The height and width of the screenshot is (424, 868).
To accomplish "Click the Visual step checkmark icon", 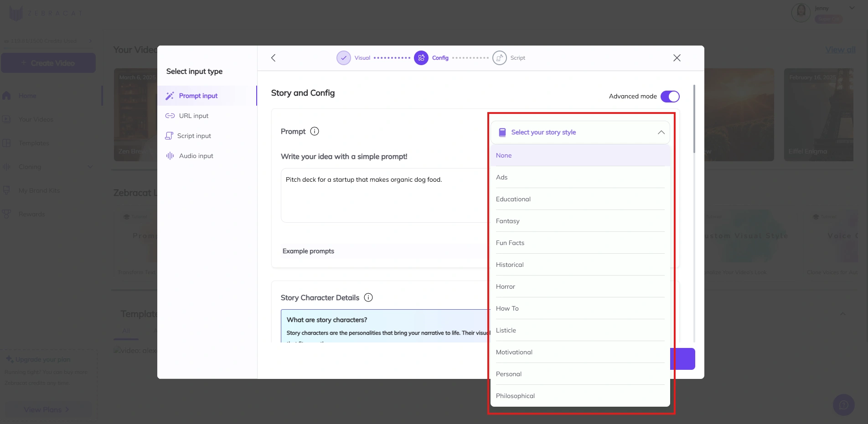I will [x=344, y=58].
